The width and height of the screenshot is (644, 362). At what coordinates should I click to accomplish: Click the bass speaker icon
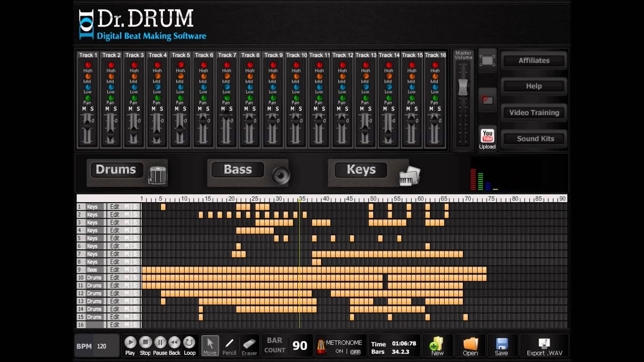coord(281,175)
